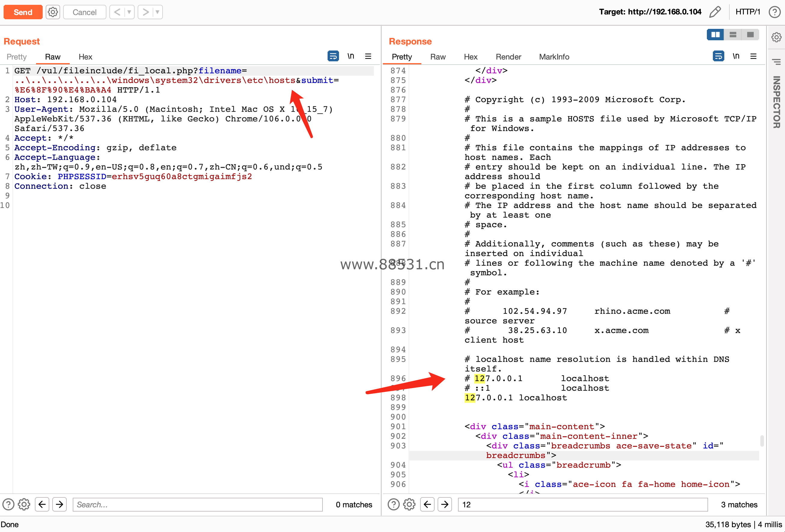Viewport: 785px width, 532px height.
Task: Toggle non-printable characters in Response panel
Action: coord(736,56)
